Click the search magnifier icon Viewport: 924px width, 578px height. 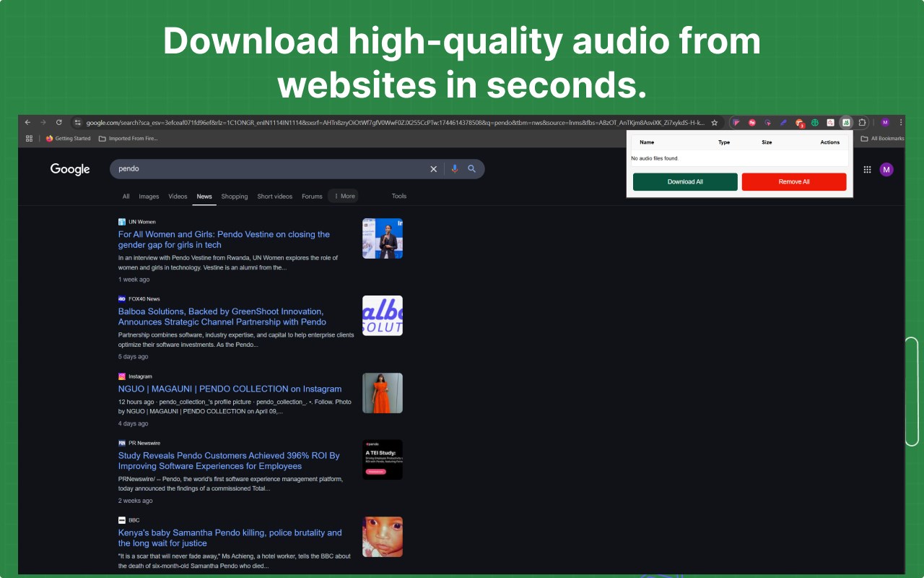[472, 169]
